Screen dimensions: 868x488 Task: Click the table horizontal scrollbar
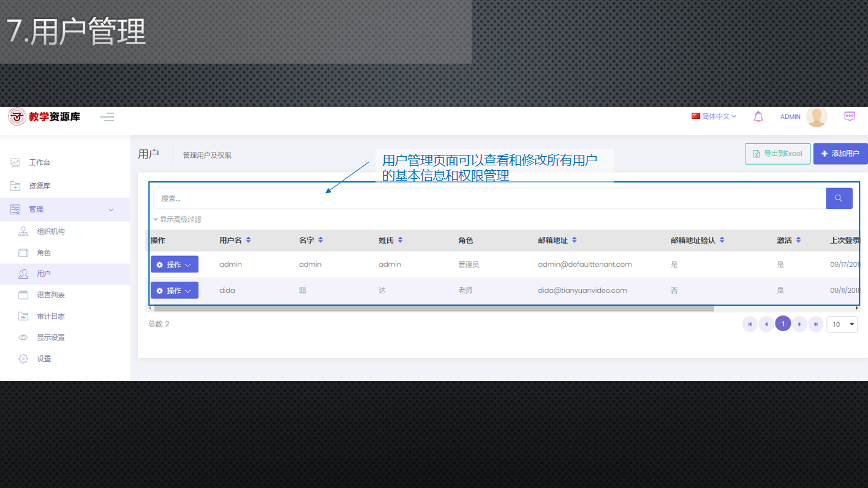tap(434, 309)
